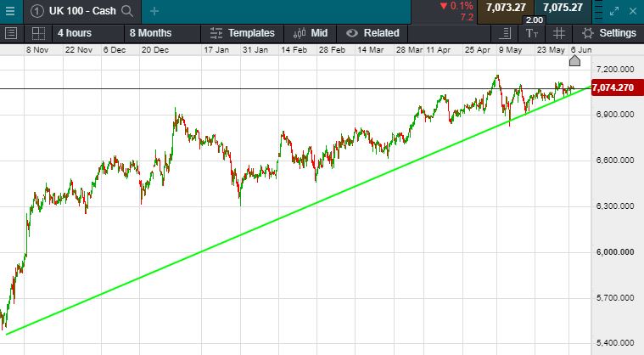Viewport: 644px width, 355px height.
Task: Click the 7,200.000 price axis label
Action: 615,70
